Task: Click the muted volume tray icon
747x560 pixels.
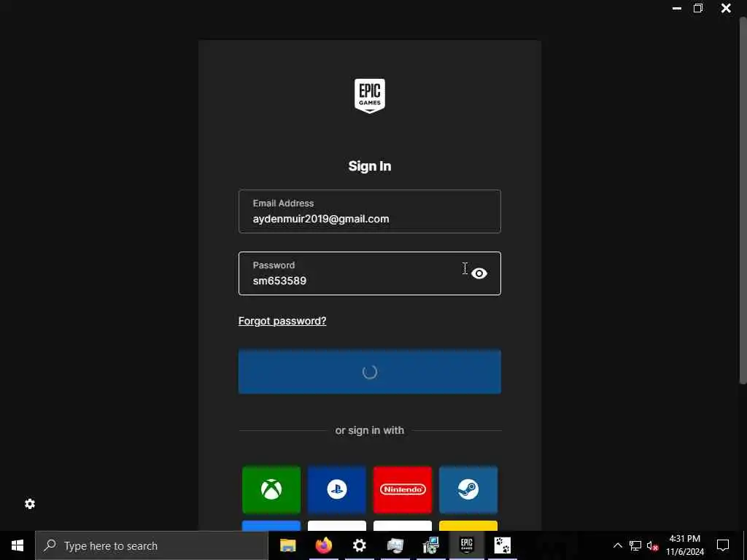Action: [653, 545]
